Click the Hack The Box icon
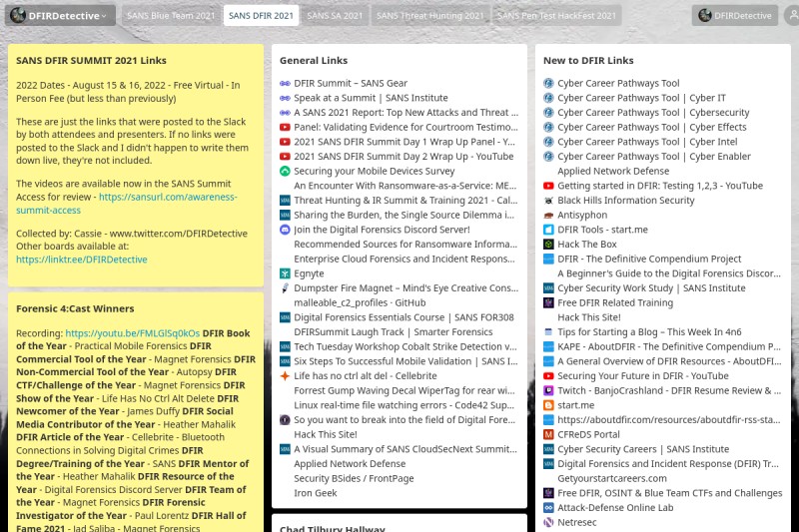Screen dimensions: 799x532 [x=548, y=245]
